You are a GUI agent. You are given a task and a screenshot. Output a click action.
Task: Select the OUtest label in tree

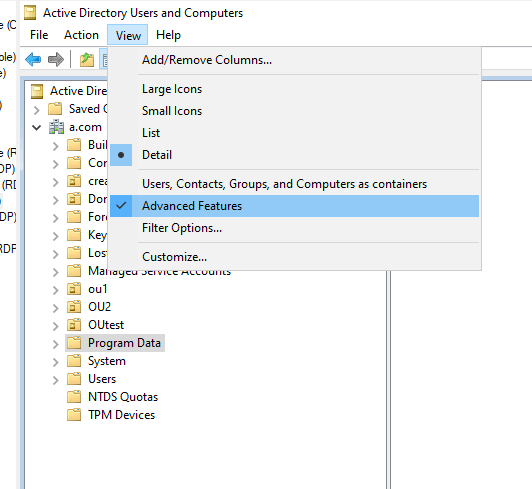(106, 325)
